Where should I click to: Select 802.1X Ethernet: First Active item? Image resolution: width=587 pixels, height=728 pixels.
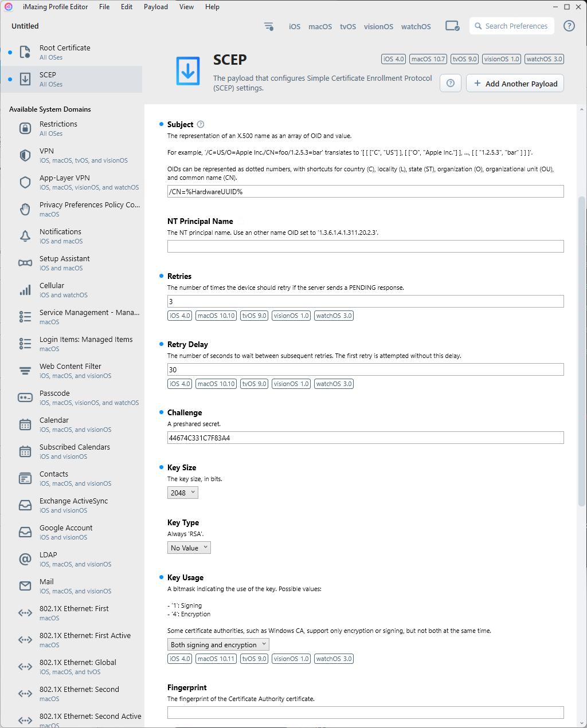click(x=72, y=640)
